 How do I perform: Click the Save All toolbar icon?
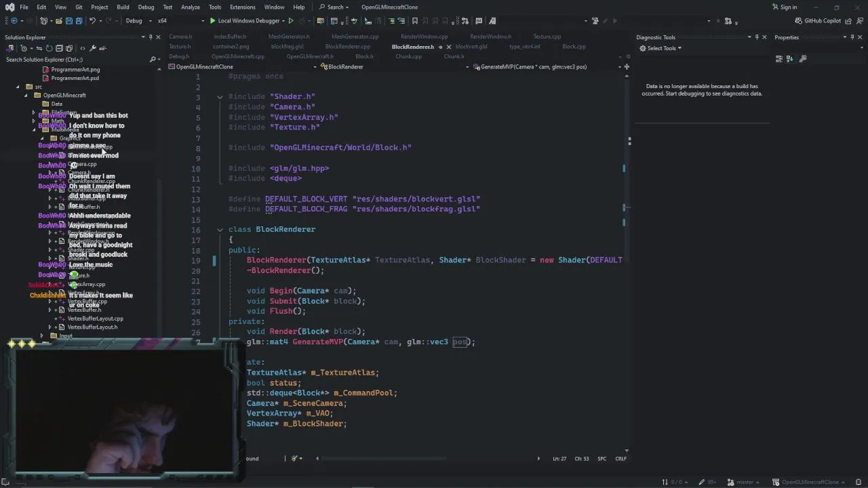click(78, 21)
